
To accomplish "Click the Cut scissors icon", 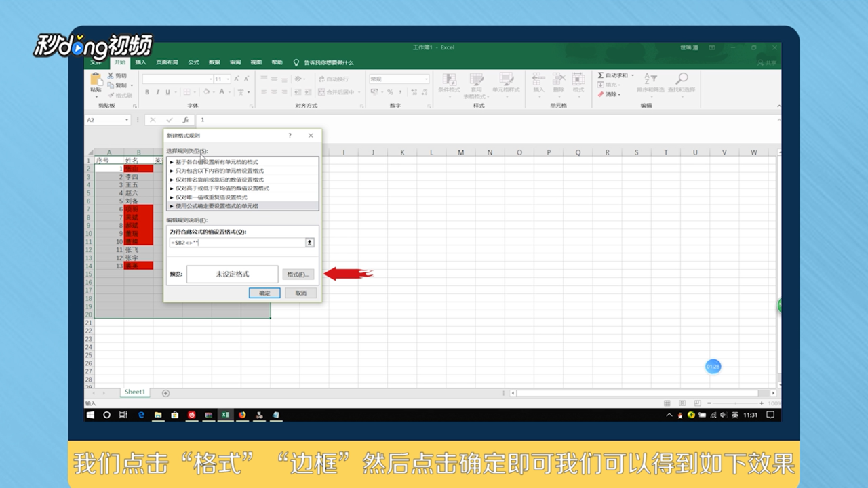I will click(110, 76).
